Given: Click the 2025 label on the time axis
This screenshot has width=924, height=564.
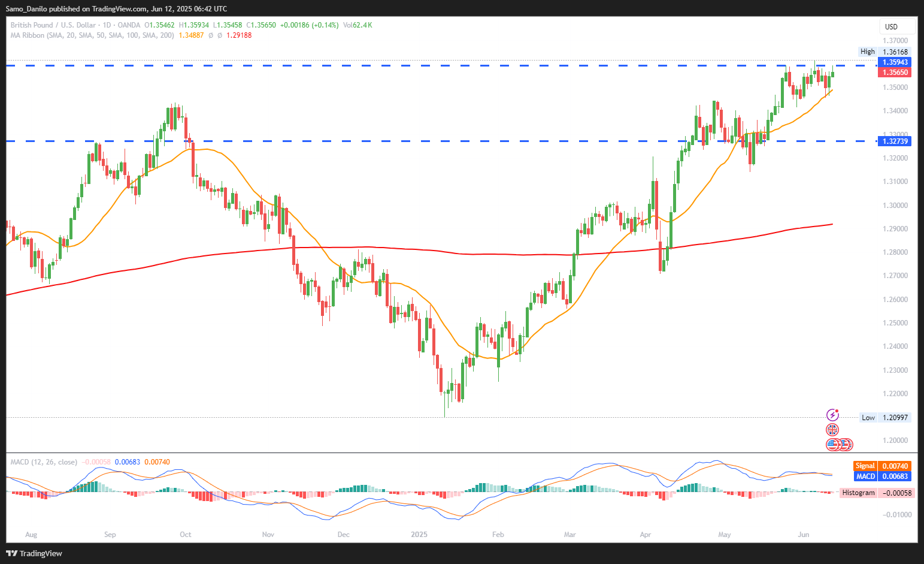Looking at the screenshot, I should [419, 534].
